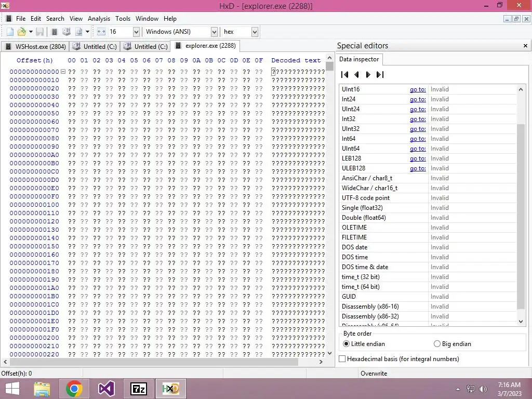The image size is (532, 399).
Task: Click the hex view scroll-right arrow
Action: pyautogui.click(x=321, y=362)
